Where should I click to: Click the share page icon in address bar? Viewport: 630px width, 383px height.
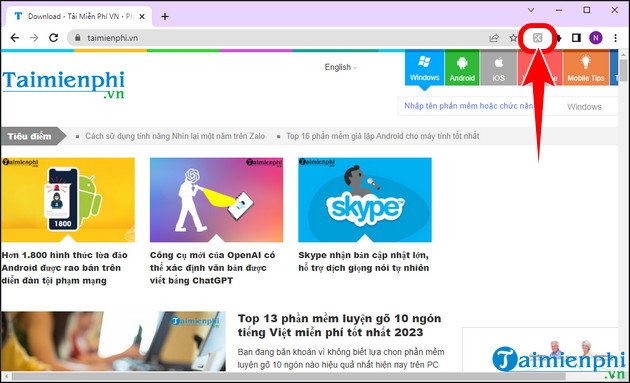494,38
